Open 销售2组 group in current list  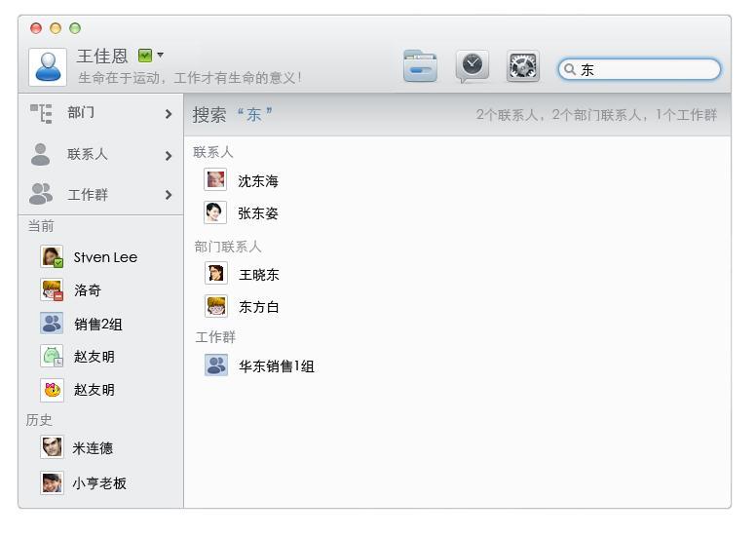97,325
